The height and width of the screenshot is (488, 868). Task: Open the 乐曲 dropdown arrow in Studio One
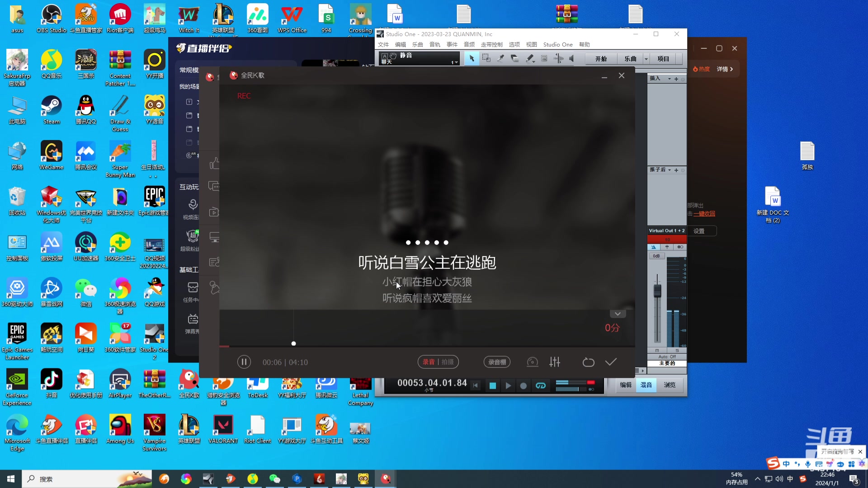click(646, 58)
